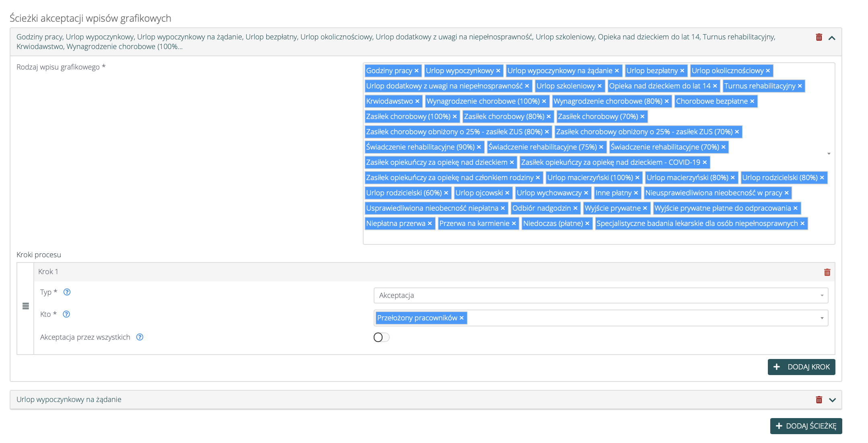This screenshot has width=868, height=443.
Task: Grab the Krok 1 drag handle
Action: (x=26, y=306)
